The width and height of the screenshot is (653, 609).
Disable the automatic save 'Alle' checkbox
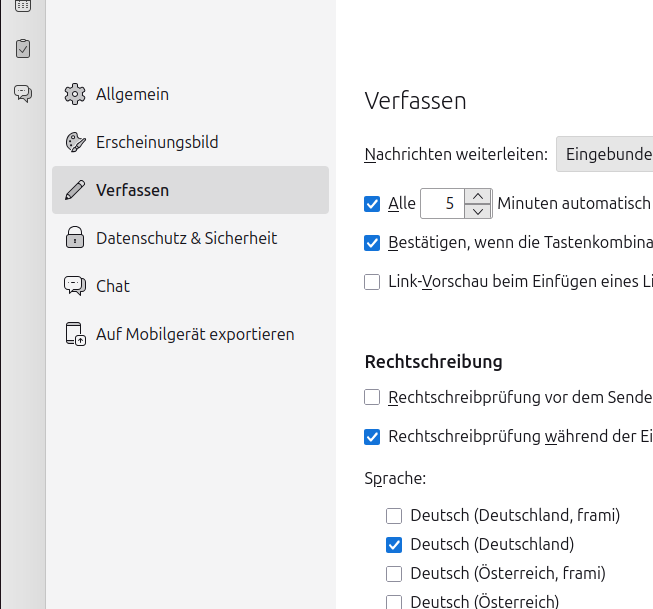click(x=372, y=204)
